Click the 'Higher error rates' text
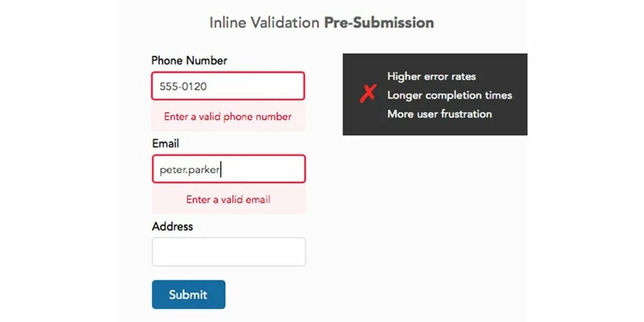The height and width of the screenshot is (322, 644). click(431, 77)
